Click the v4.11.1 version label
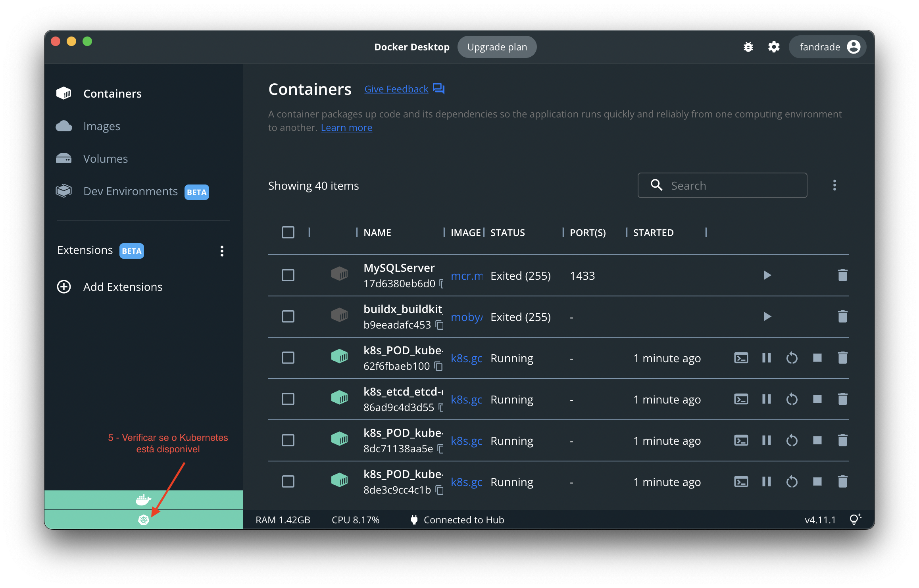Image resolution: width=919 pixels, height=588 pixels. 820,520
